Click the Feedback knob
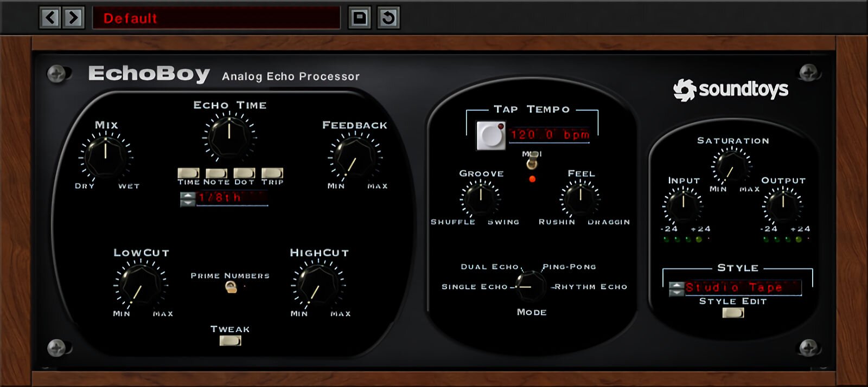Image resolution: width=868 pixels, height=387 pixels. point(355,158)
